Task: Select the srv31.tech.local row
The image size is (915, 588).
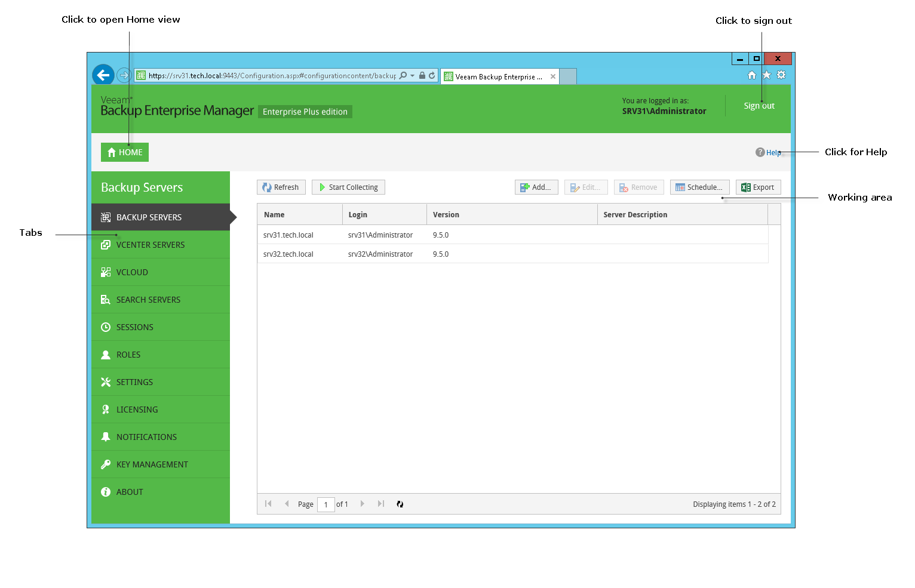Action: click(x=513, y=235)
